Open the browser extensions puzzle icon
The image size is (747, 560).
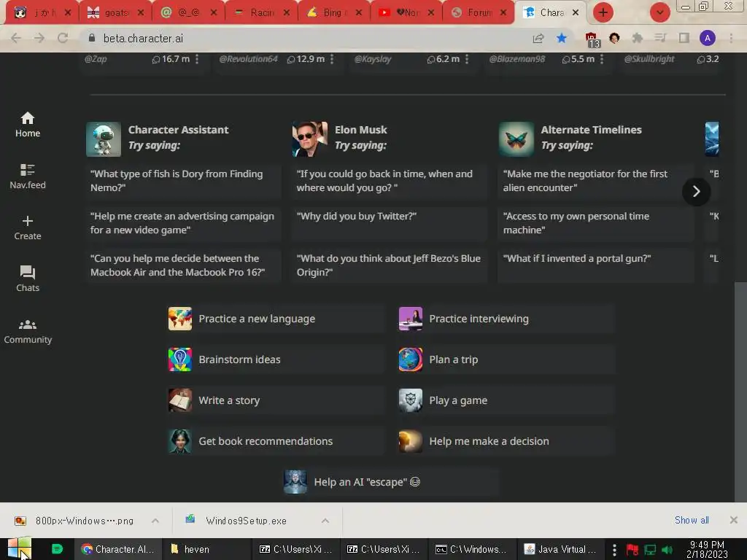point(637,38)
